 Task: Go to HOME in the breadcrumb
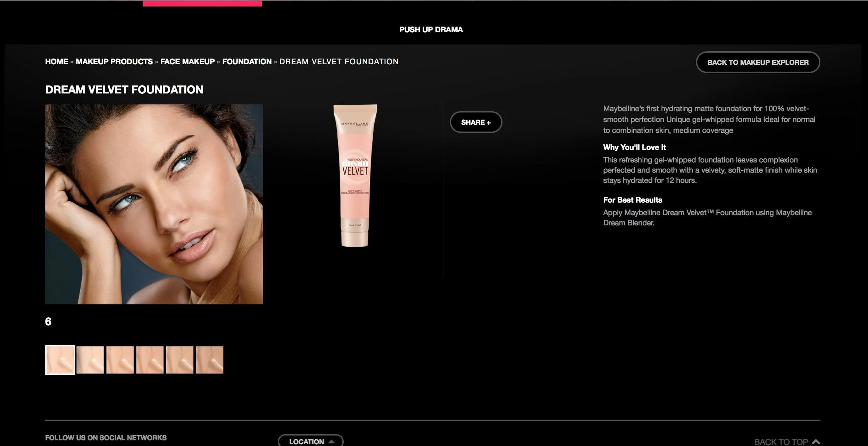tap(57, 61)
